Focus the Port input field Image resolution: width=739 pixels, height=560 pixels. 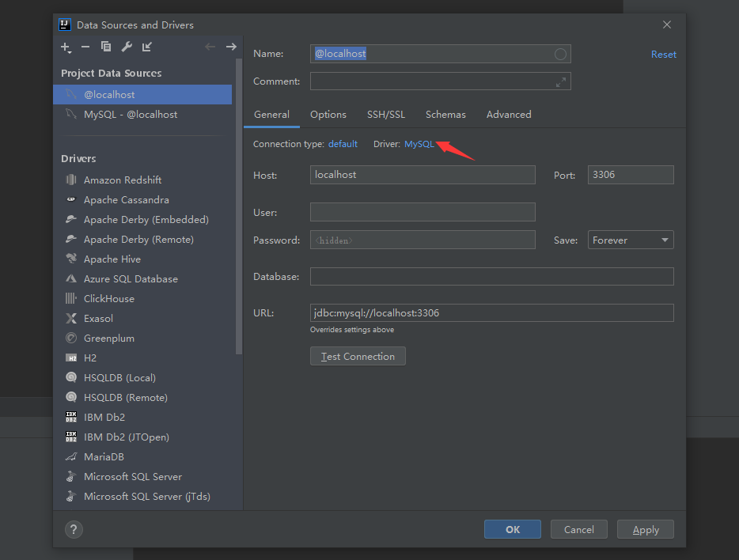(631, 175)
